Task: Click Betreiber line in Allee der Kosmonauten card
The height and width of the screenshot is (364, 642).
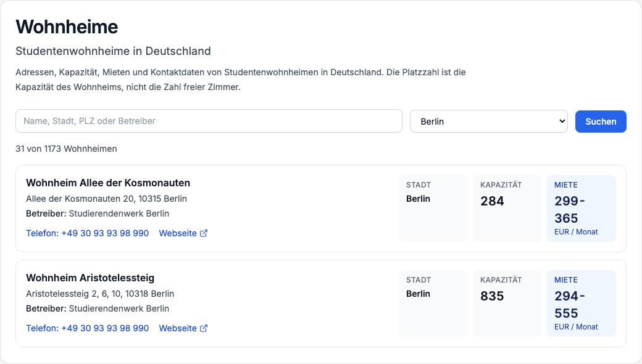Action: (98, 213)
